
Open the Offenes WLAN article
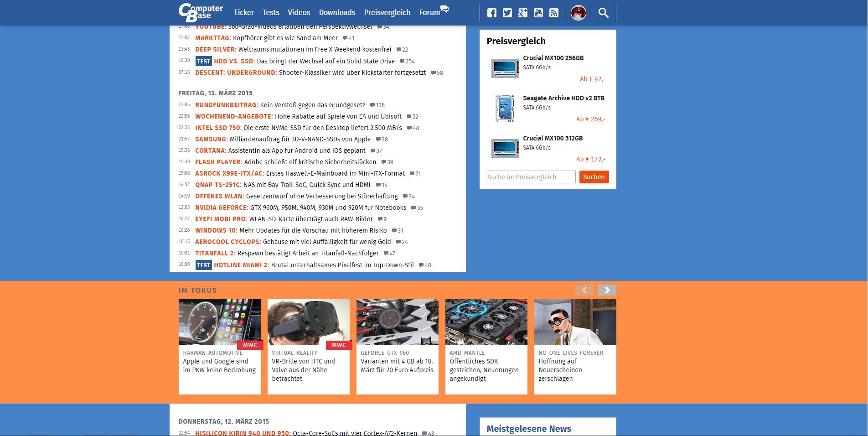click(x=296, y=196)
